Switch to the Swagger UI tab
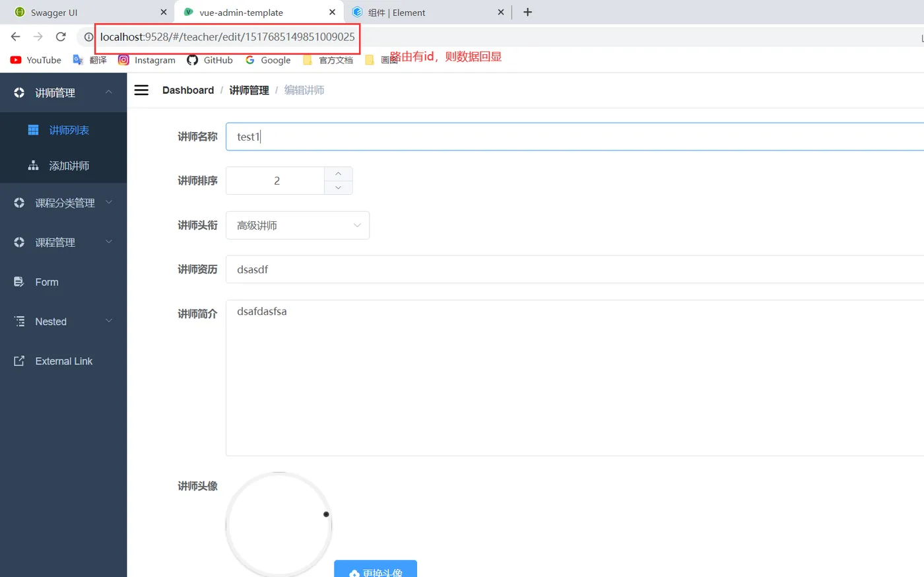This screenshot has width=924, height=577. 89,13
